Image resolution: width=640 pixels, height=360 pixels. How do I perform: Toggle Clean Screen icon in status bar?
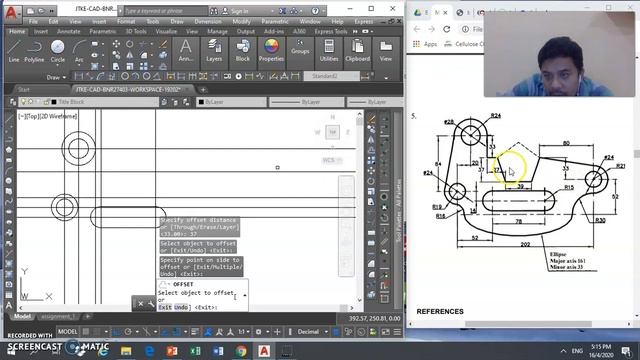[385, 332]
